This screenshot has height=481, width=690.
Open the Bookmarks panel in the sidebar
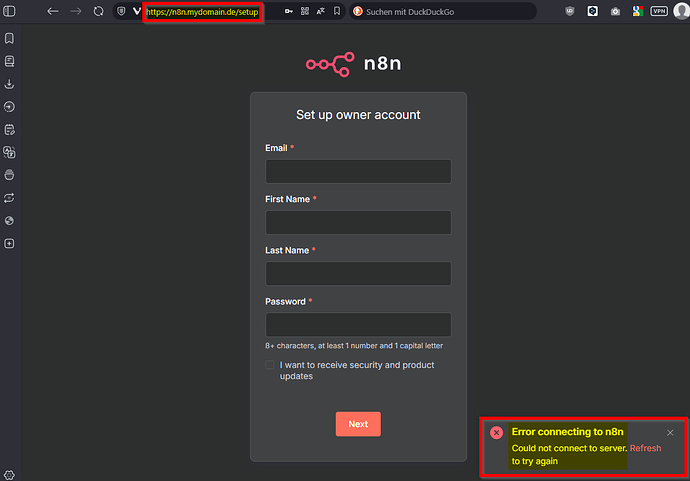(x=9, y=38)
